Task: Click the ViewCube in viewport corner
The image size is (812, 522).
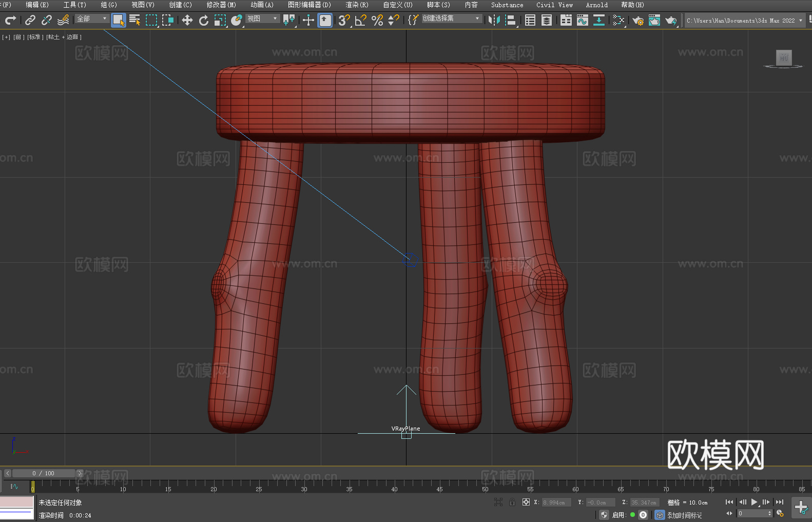Action: tap(783, 59)
